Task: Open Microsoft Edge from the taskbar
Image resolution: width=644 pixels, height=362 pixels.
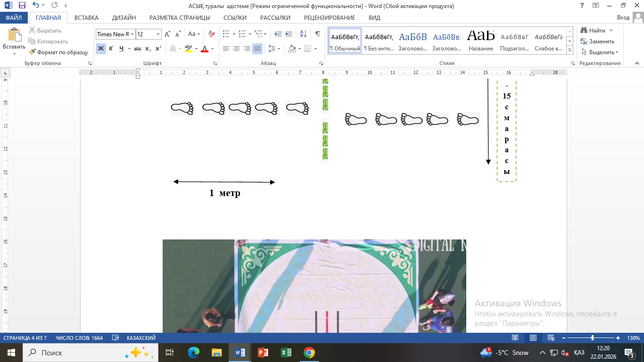Action: (193, 353)
